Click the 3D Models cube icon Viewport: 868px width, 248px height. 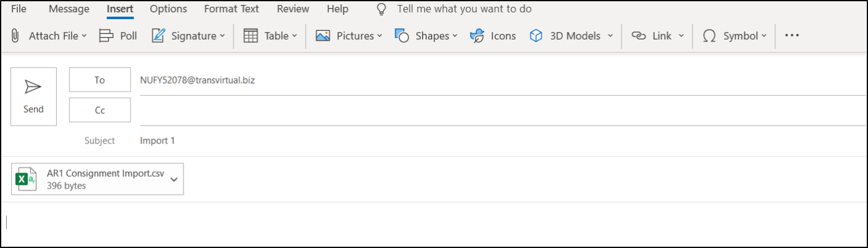click(x=536, y=36)
